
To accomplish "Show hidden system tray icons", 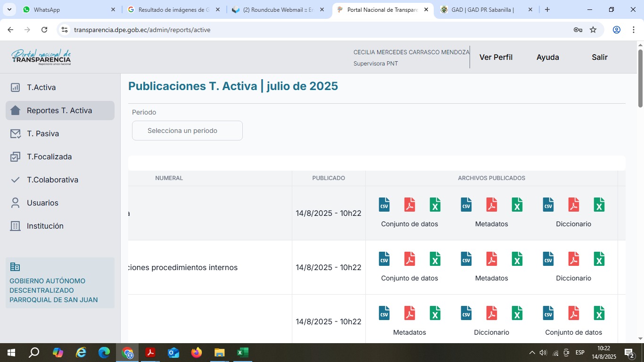I will point(532,353).
